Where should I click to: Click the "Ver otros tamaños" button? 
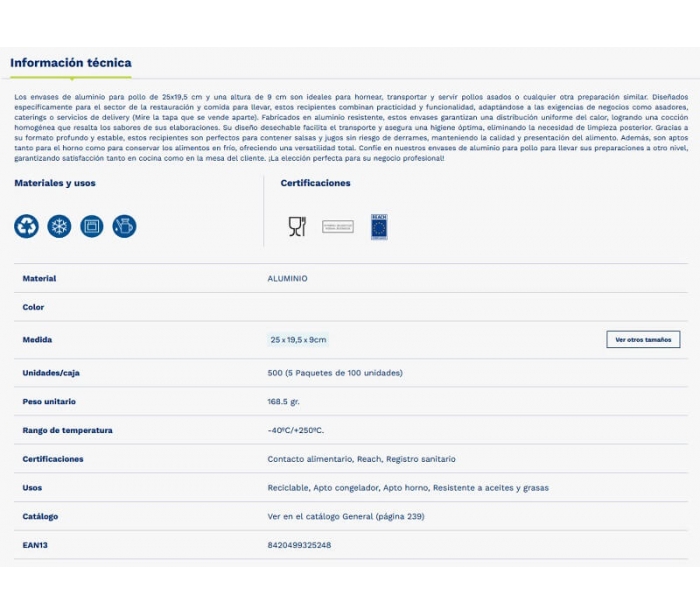point(643,340)
